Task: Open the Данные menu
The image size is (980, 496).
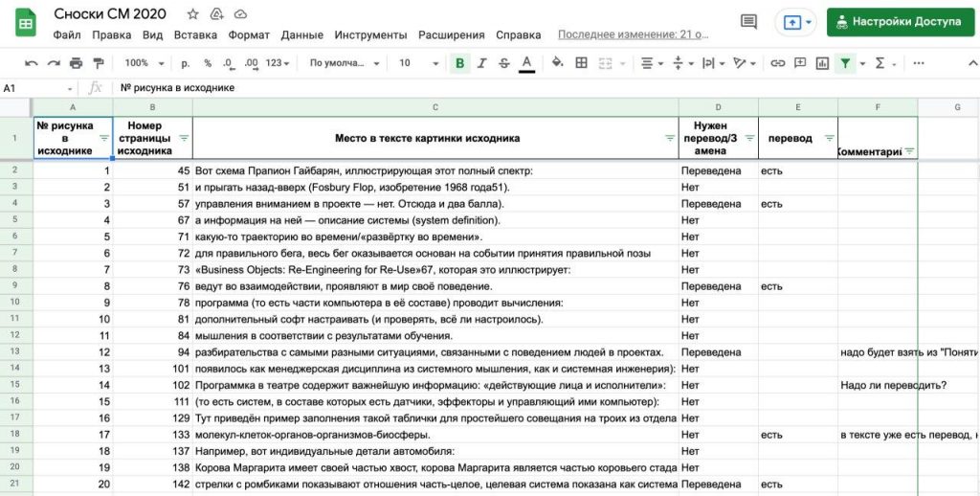Action: pyautogui.click(x=301, y=35)
